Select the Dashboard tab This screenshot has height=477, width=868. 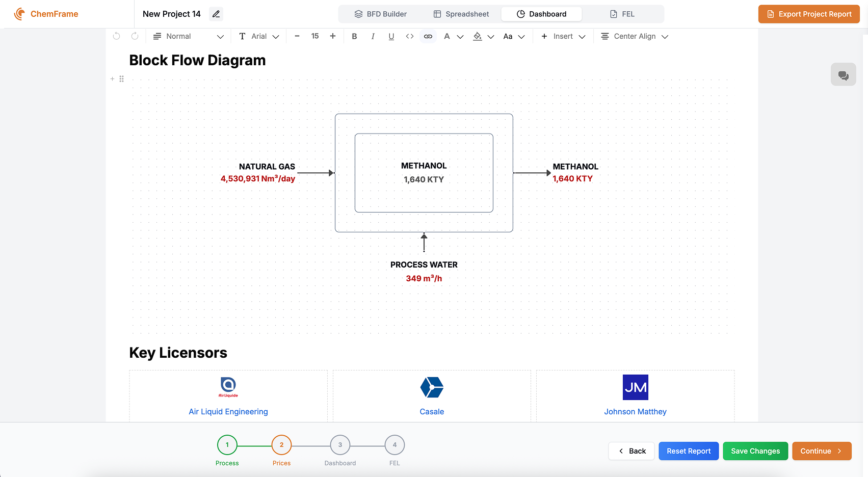[541, 14]
